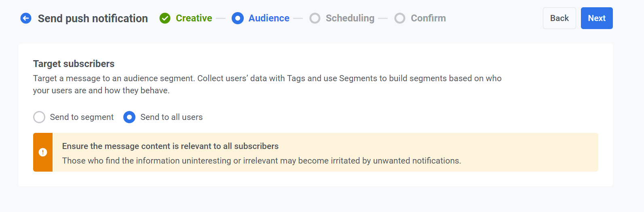Select the Send to all users radio button
Viewport: 644px width, 212px height.
(129, 117)
